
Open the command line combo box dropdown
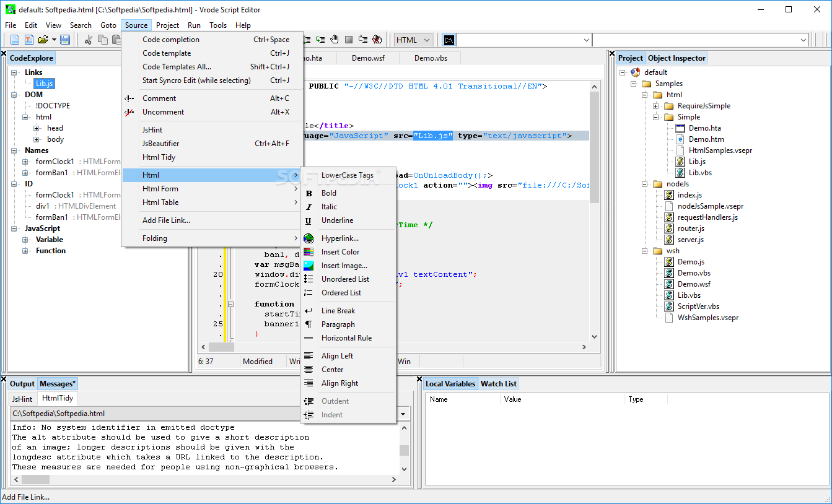point(587,40)
